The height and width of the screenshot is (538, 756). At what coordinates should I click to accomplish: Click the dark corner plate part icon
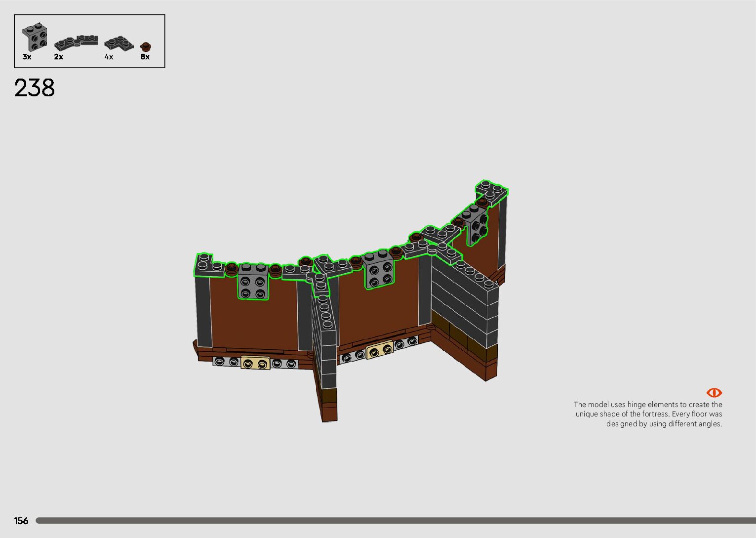pos(119,43)
